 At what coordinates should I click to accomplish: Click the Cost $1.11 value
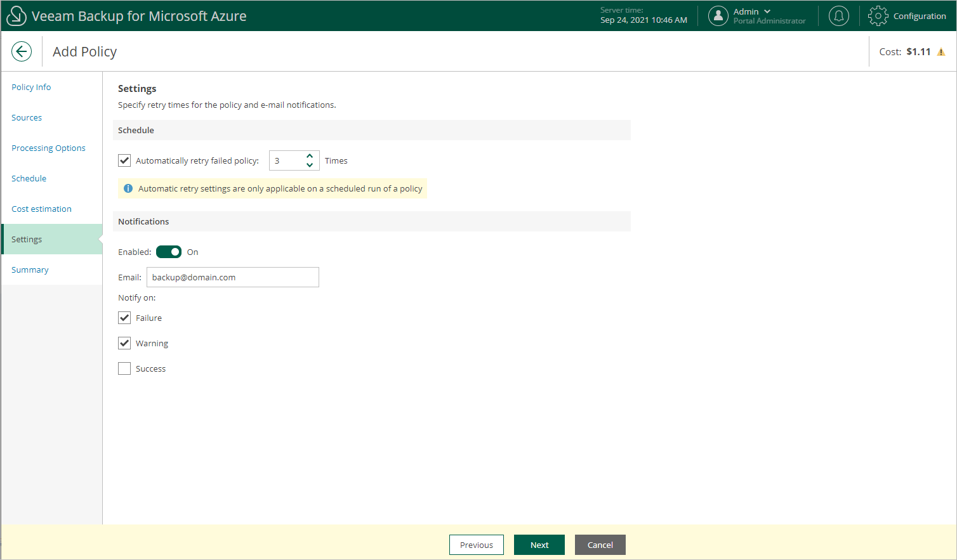click(918, 51)
